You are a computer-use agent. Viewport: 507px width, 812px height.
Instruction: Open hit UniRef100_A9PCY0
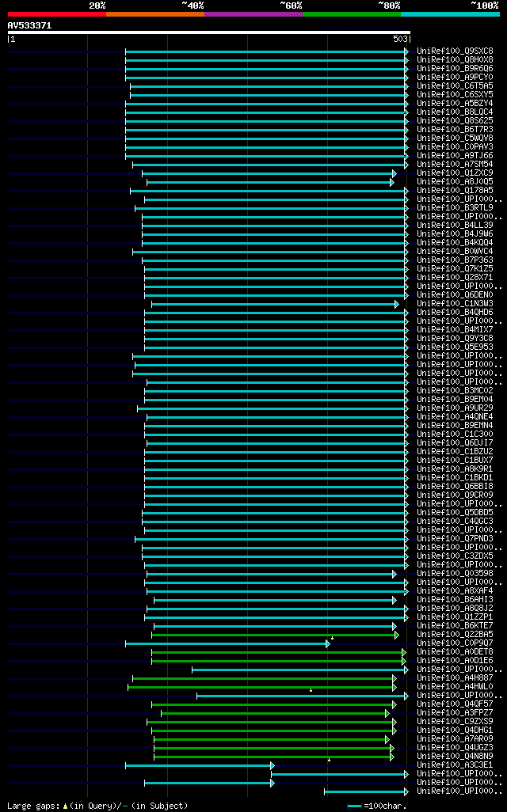coord(456,77)
